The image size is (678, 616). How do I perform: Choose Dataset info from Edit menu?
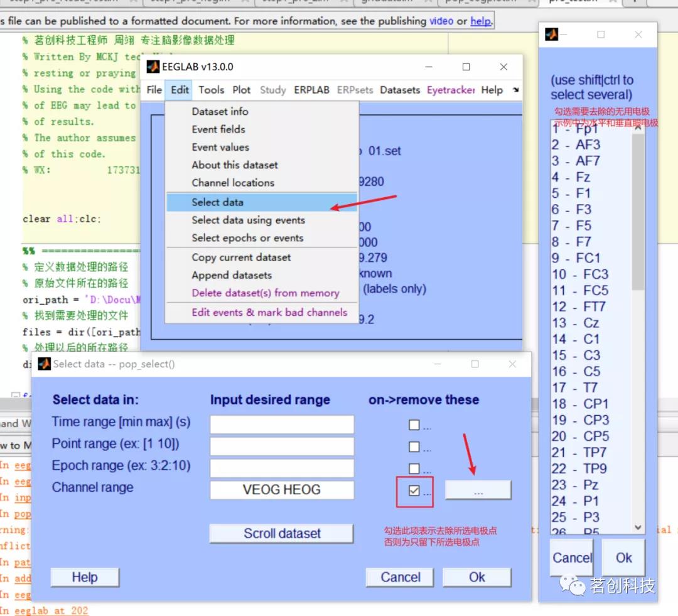point(262,112)
